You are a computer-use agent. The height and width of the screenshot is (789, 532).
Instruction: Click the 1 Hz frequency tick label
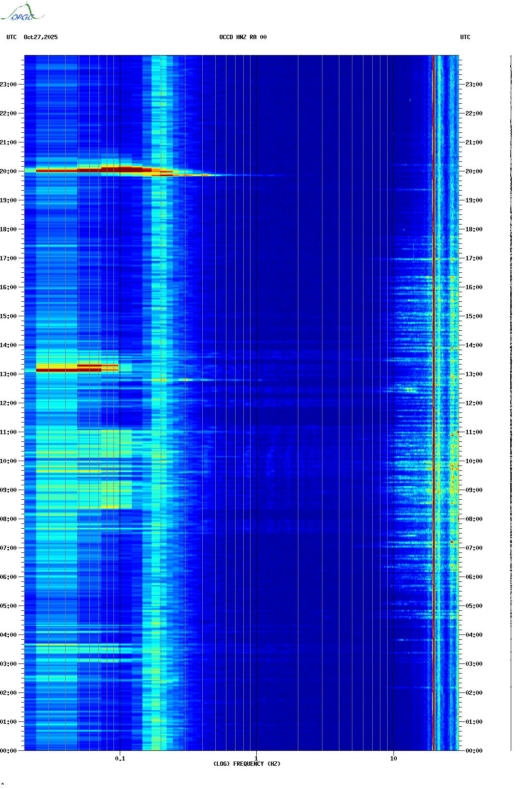click(256, 759)
